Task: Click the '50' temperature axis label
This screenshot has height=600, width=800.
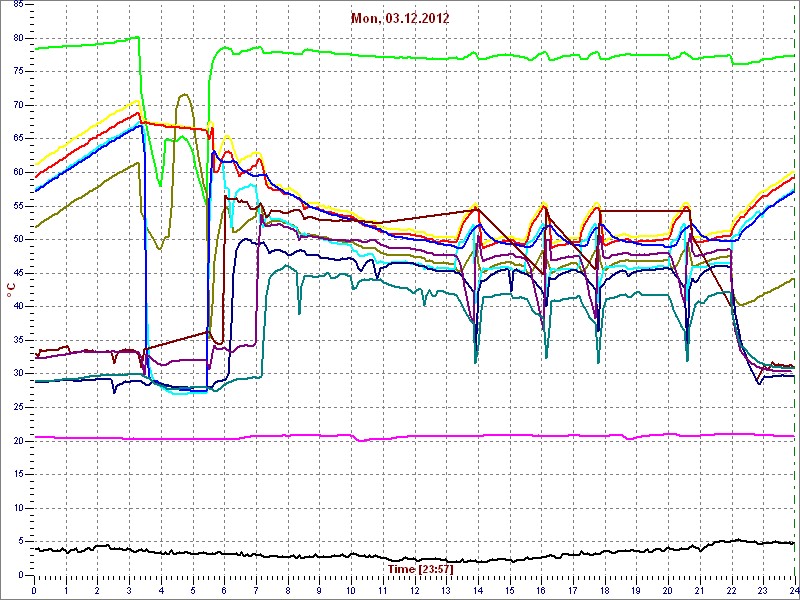Action: (x=17, y=239)
